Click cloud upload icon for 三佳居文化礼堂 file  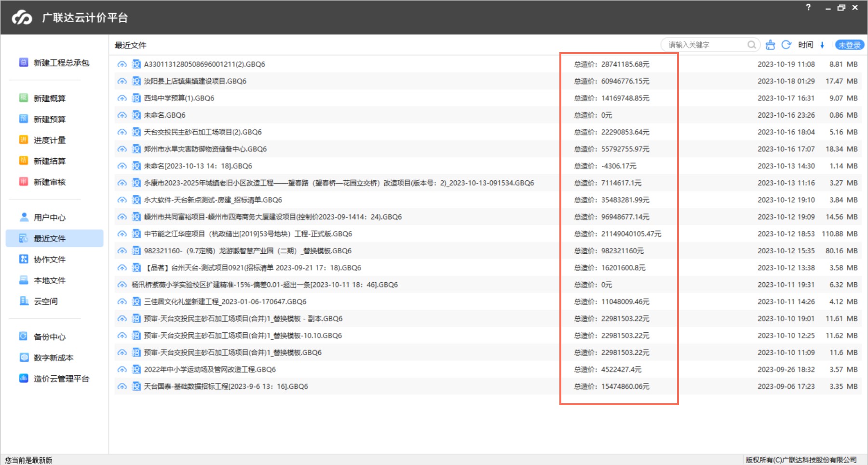coord(122,301)
